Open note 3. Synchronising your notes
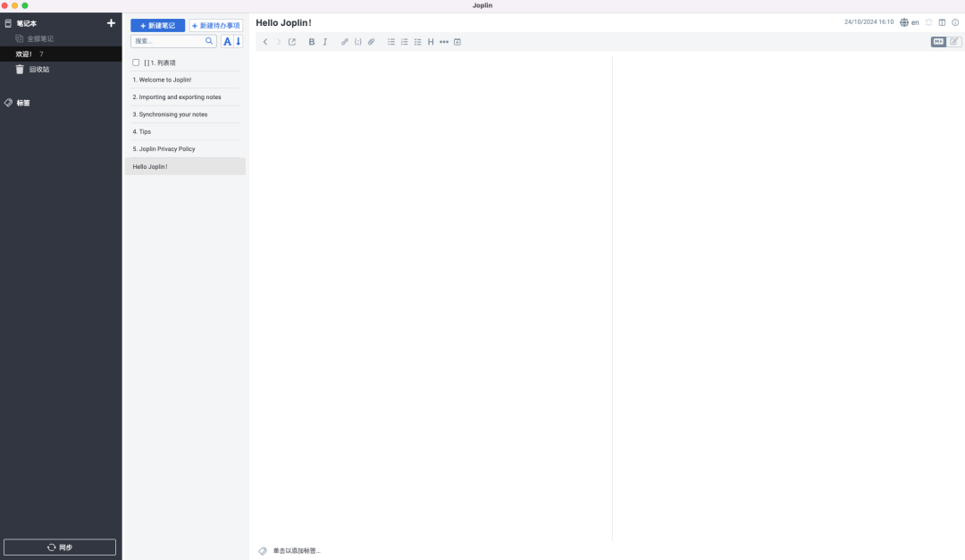The width and height of the screenshot is (965, 560). (185, 114)
